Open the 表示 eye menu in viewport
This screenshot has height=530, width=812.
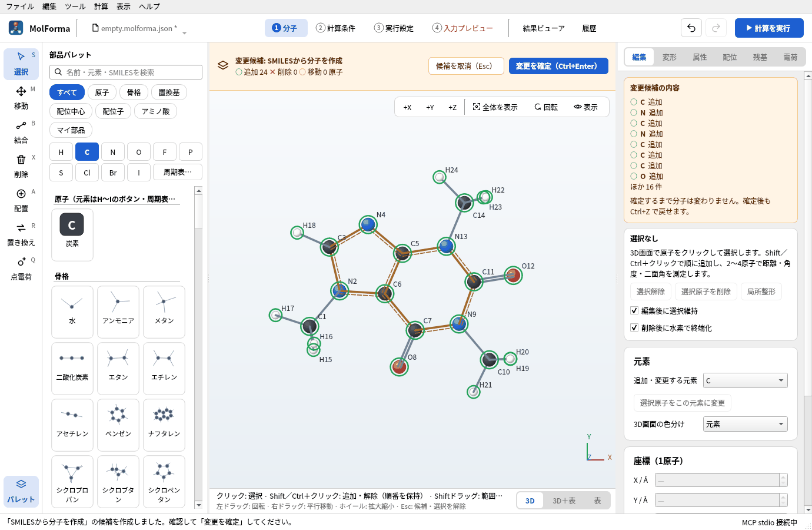pyautogui.click(x=586, y=107)
